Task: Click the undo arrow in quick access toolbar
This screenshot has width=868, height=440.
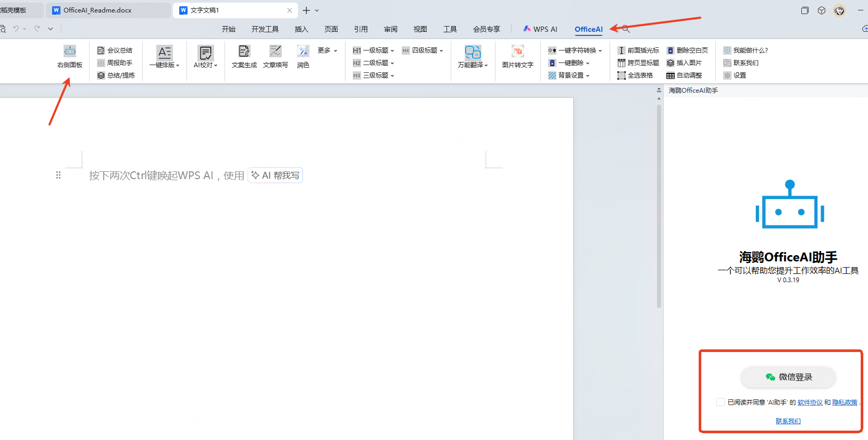Action: point(16,29)
